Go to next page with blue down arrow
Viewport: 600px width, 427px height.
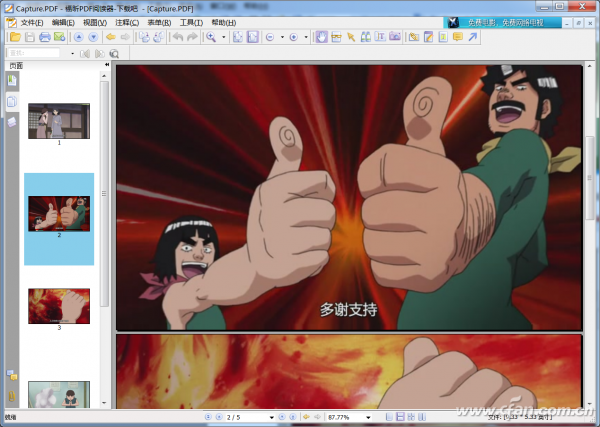(x=93, y=37)
